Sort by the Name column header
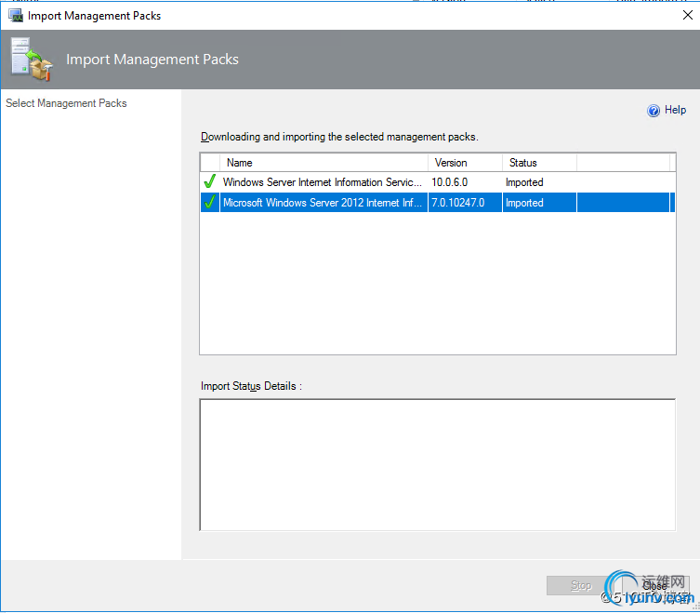The image size is (700, 613). tap(324, 163)
